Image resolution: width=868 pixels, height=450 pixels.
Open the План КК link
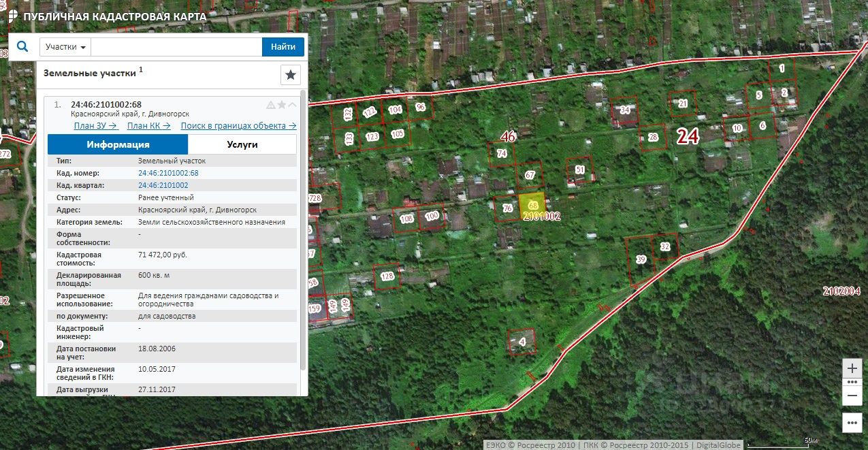click(x=149, y=126)
